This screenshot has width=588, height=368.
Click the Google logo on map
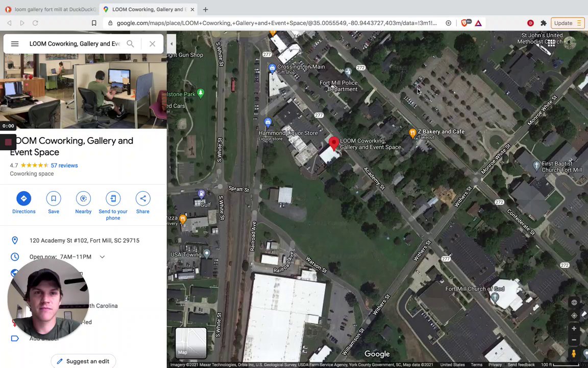point(377,354)
